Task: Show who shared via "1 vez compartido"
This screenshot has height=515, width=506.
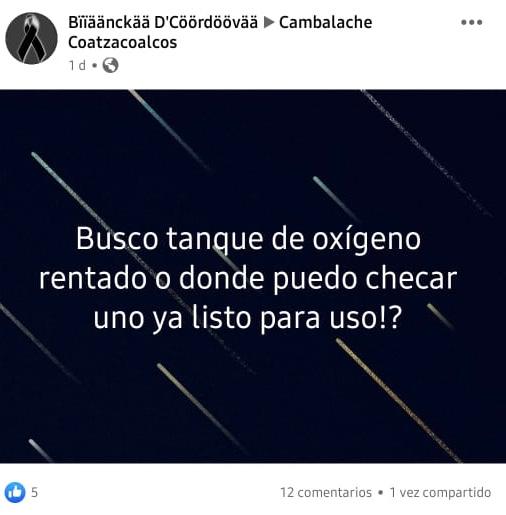Action: click(440, 492)
